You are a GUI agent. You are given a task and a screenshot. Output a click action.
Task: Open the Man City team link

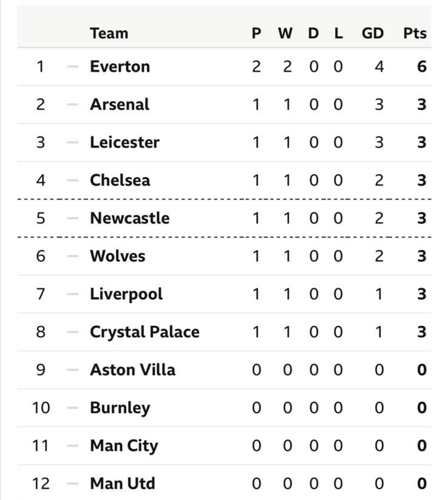pos(124,446)
